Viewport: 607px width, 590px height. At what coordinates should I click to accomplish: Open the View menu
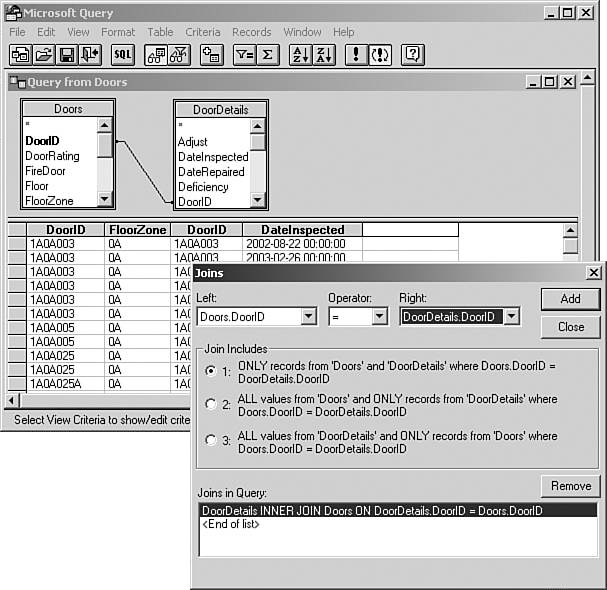tap(78, 32)
